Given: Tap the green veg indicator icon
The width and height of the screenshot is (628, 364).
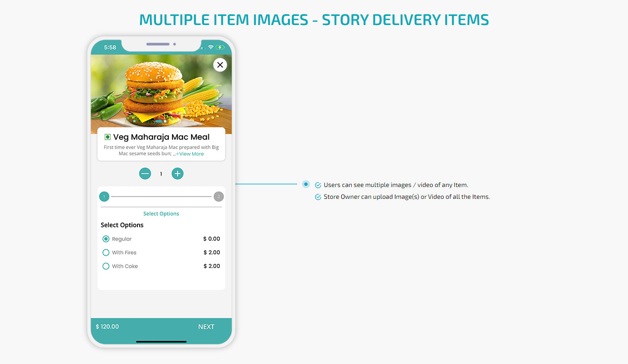Looking at the screenshot, I should coord(107,137).
